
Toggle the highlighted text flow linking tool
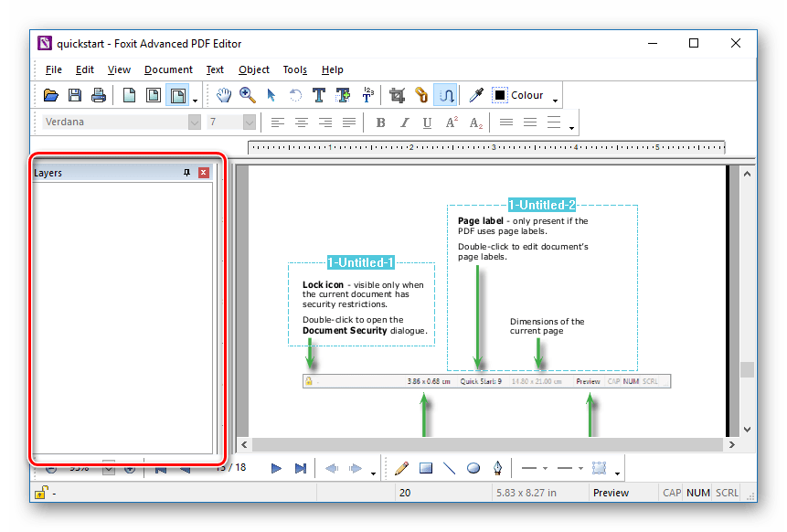pos(446,95)
